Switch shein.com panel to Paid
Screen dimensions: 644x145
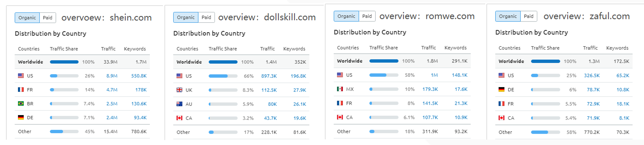pyautogui.click(x=48, y=18)
